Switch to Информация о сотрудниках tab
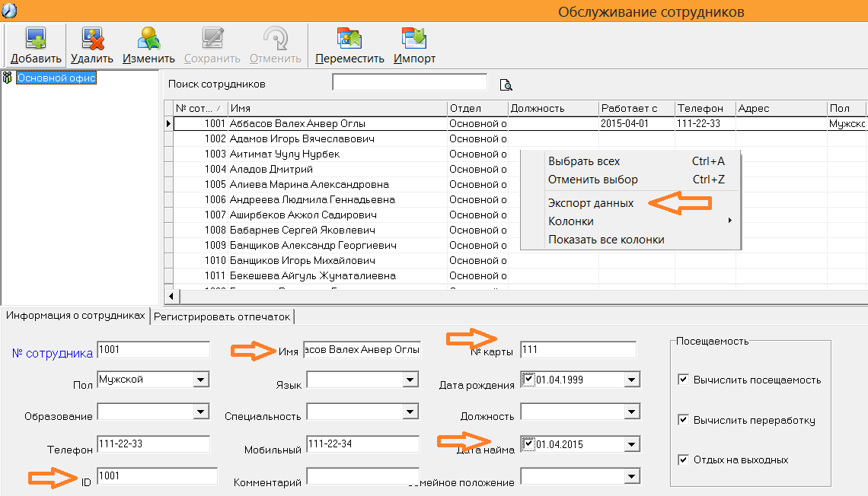 (x=75, y=316)
